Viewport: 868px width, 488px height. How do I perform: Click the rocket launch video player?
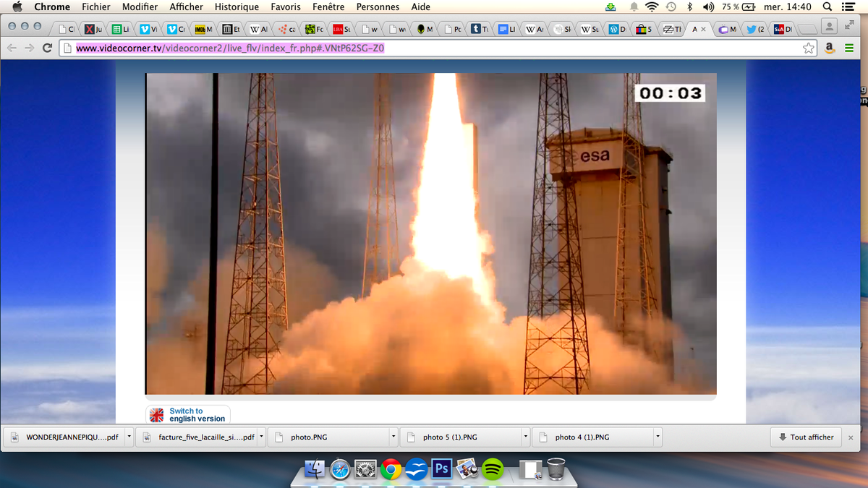tap(431, 234)
